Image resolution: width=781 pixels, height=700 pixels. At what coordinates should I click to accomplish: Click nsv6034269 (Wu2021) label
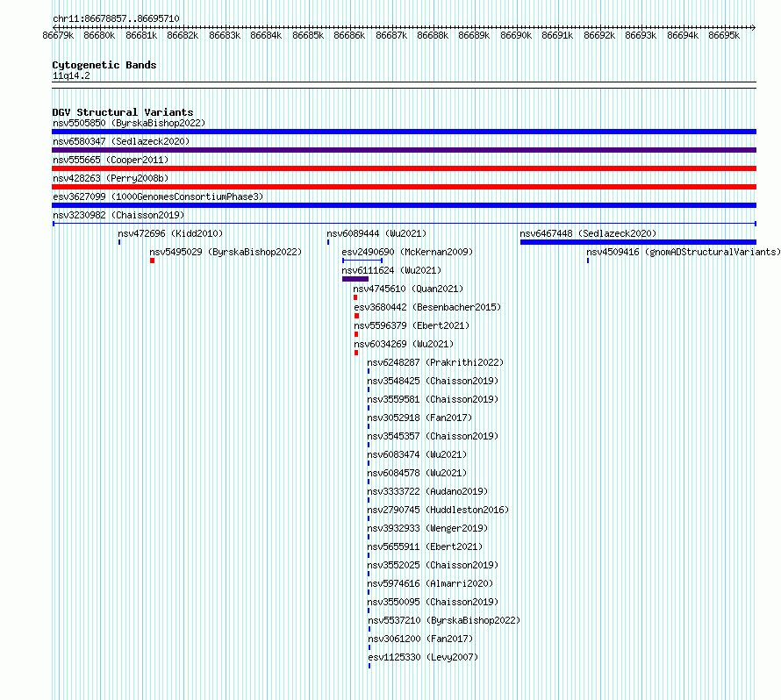coord(404,344)
